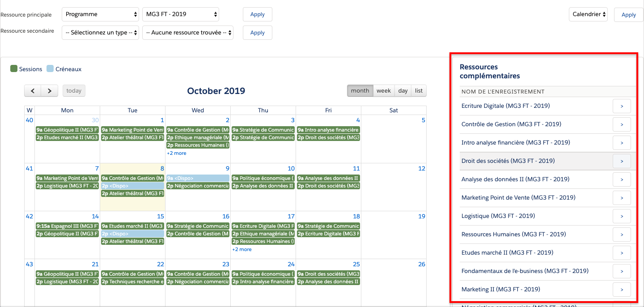Click arrow button next to Marketing II
Screen dimensions: 644x307
(x=622, y=290)
